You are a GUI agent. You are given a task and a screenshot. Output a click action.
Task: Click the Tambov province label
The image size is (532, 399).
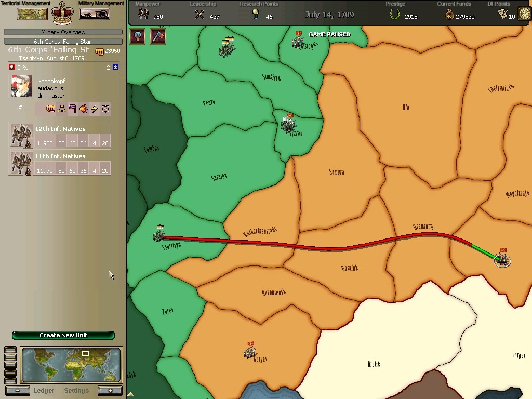151,149
